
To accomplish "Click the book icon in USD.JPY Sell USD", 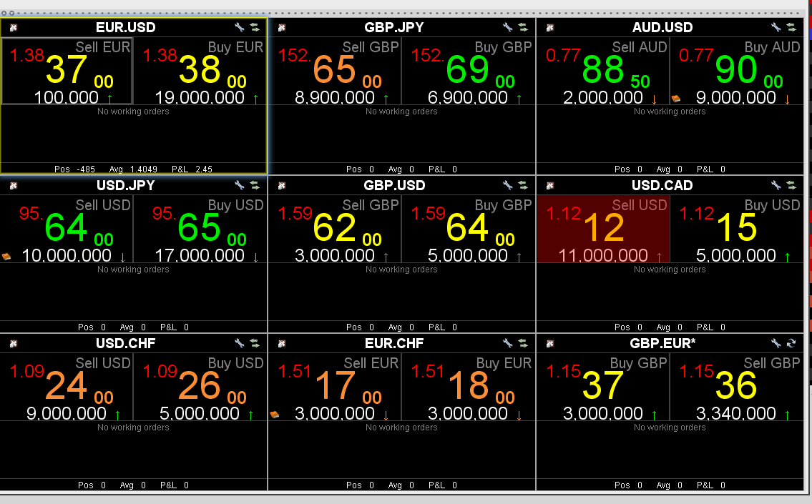I will (x=6, y=256).
